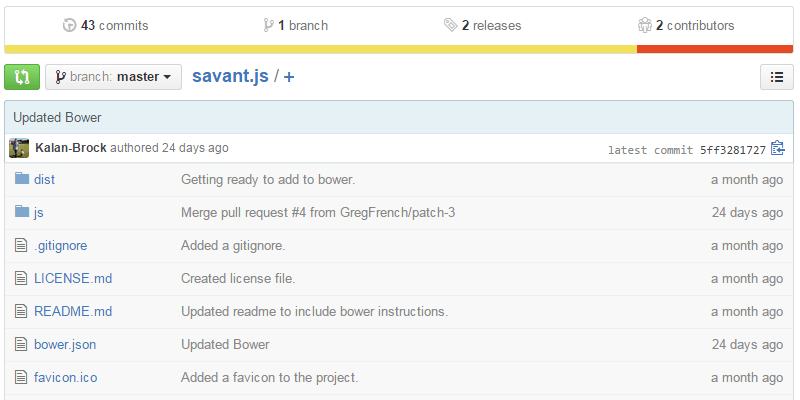The width and height of the screenshot is (800, 400).
Task: Open the branch: master dropdown
Action: click(x=113, y=77)
